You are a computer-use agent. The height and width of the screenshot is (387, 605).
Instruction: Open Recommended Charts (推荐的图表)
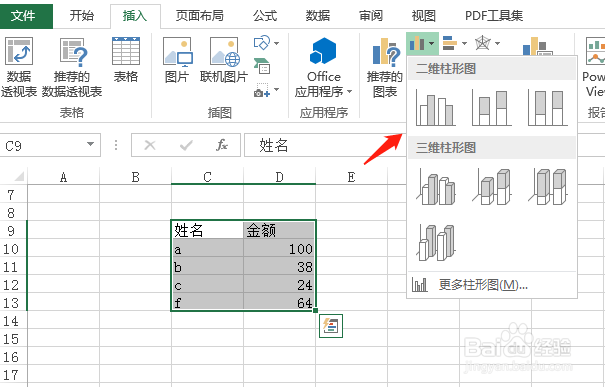[385, 68]
